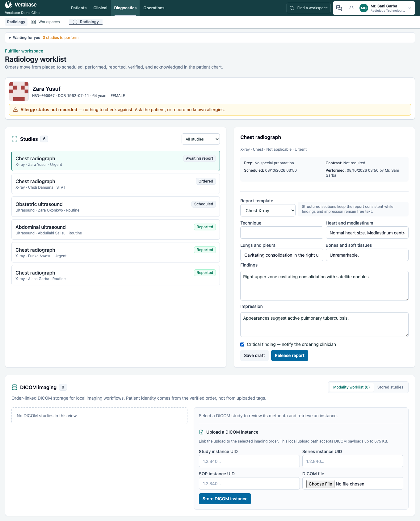This screenshot has height=521, width=420.
Task: Click the search magnifier in Find a workspace
Action: [x=292, y=8]
